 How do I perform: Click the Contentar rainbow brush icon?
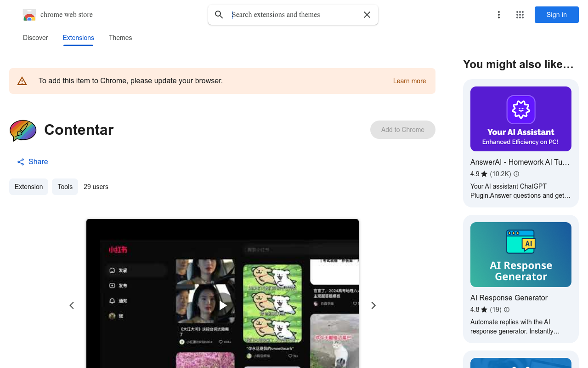(x=23, y=130)
